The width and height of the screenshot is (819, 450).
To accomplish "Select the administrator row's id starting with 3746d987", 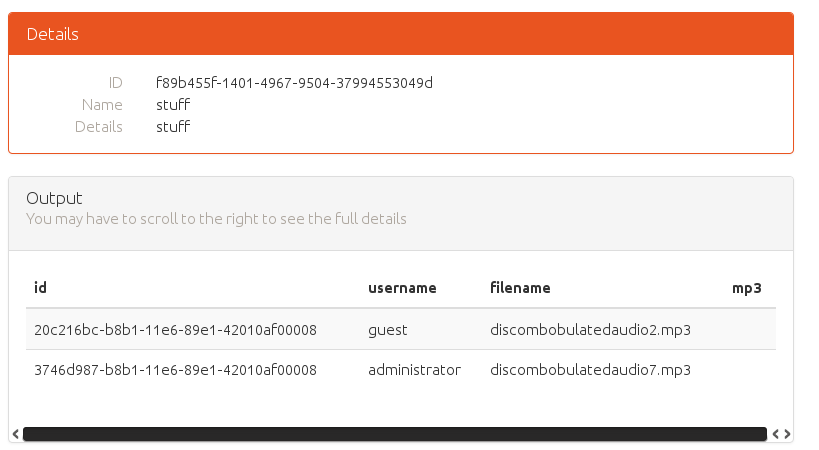I will pos(175,370).
